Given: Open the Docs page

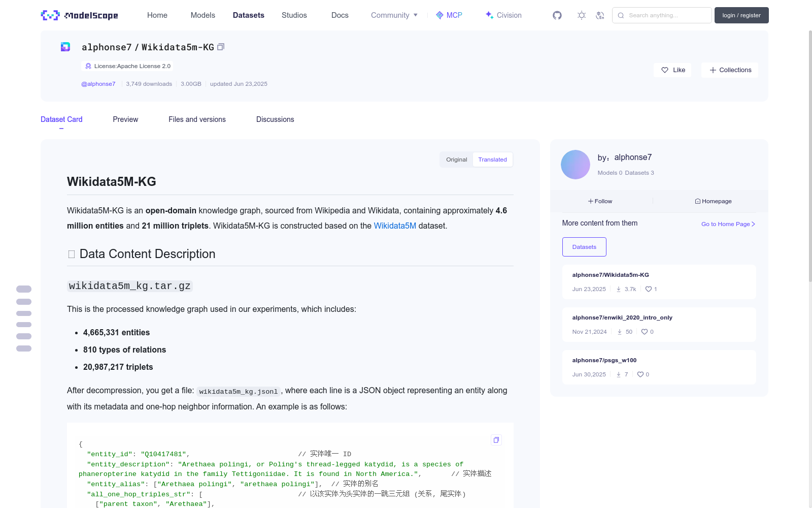Looking at the screenshot, I should click(340, 15).
